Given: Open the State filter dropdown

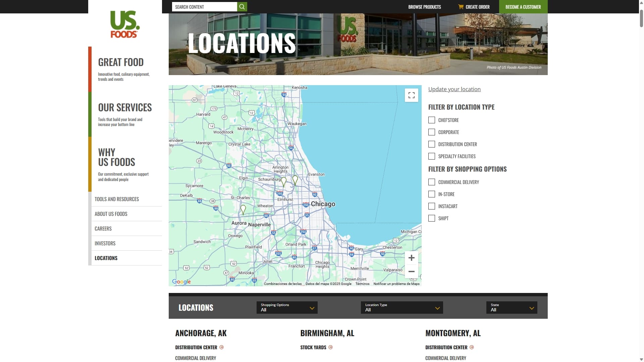Looking at the screenshot, I should (x=512, y=307).
